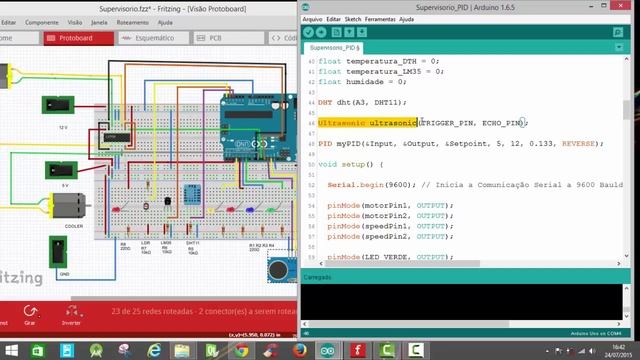Screen dimensions: 640x360
Task: Open the Janela menu in Fritzing
Action: click(x=99, y=22)
